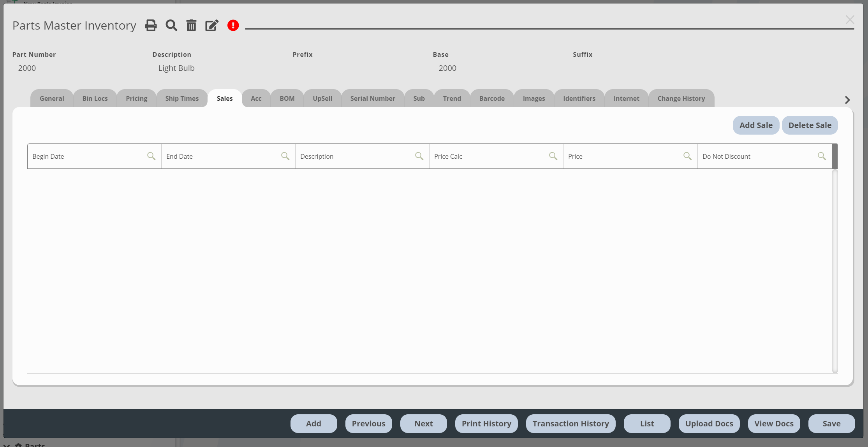Filter the End Date column
The height and width of the screenshot is (447, 868).
(x=285, y=156)
